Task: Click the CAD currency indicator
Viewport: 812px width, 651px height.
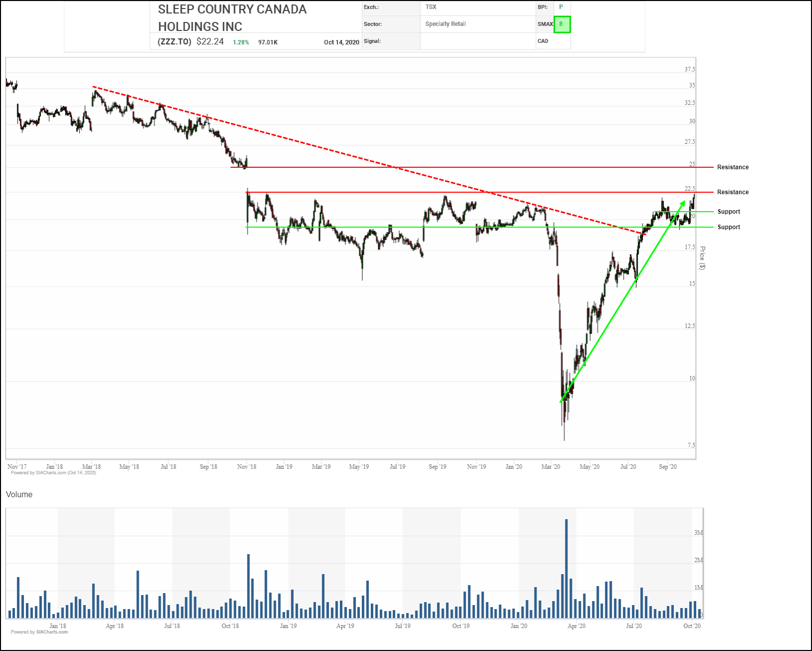Action: tap(544, 41)
